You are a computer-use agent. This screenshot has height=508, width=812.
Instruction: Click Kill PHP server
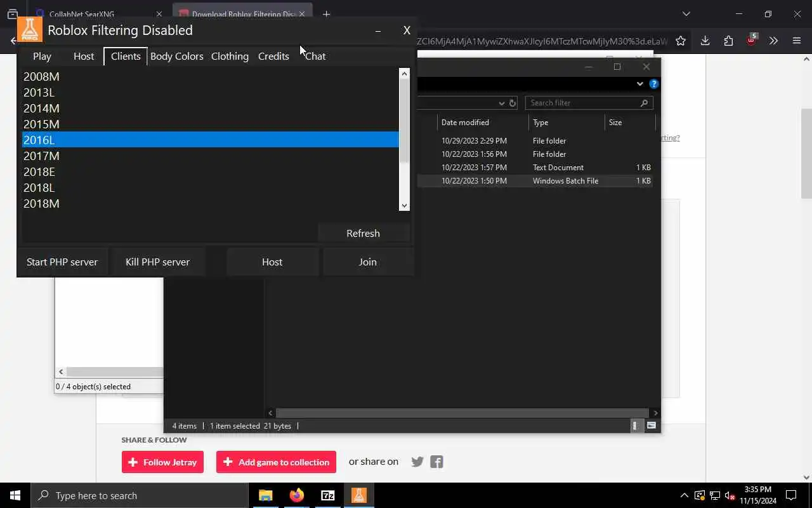click(157, 262)
